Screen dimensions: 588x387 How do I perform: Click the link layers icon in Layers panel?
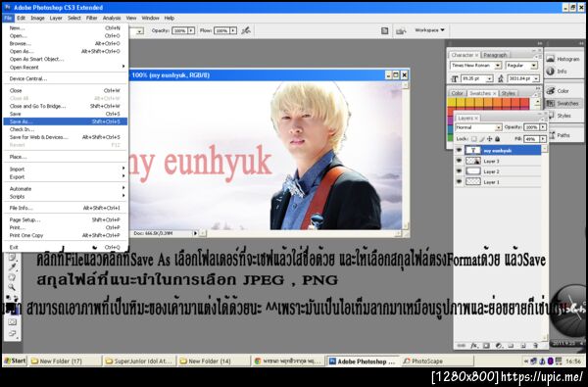pos(462,346)
